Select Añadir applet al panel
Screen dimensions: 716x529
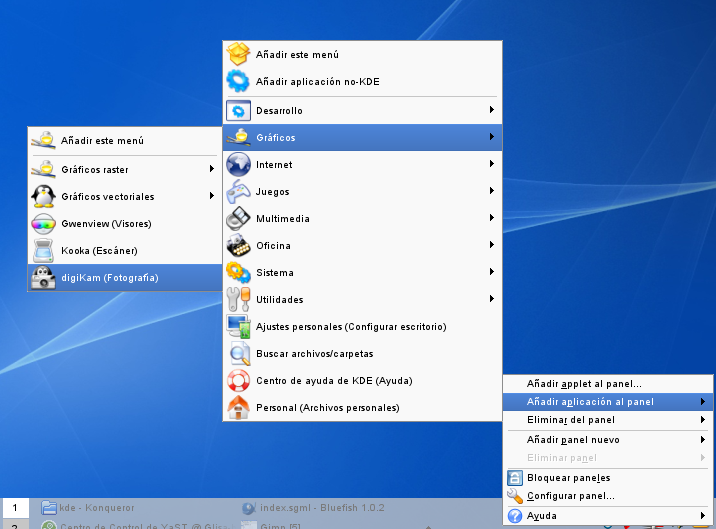(584, 384)
